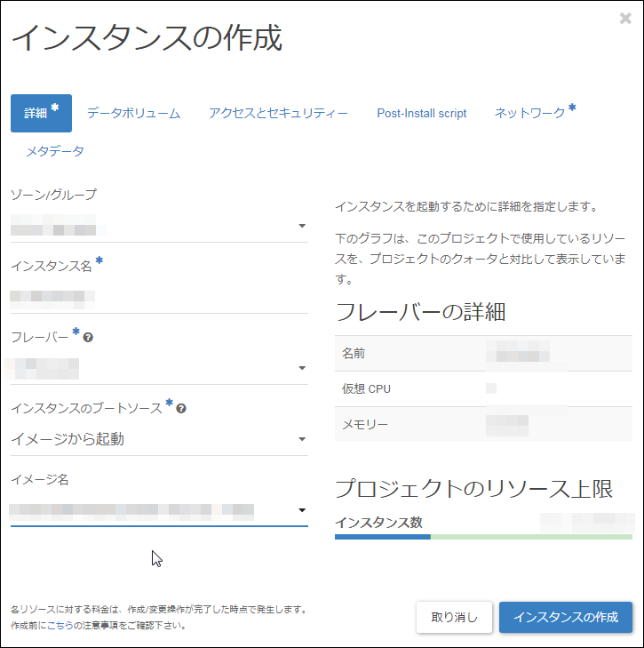
Task: Open the イメージ名 dropdown
Action: (160, 510)
